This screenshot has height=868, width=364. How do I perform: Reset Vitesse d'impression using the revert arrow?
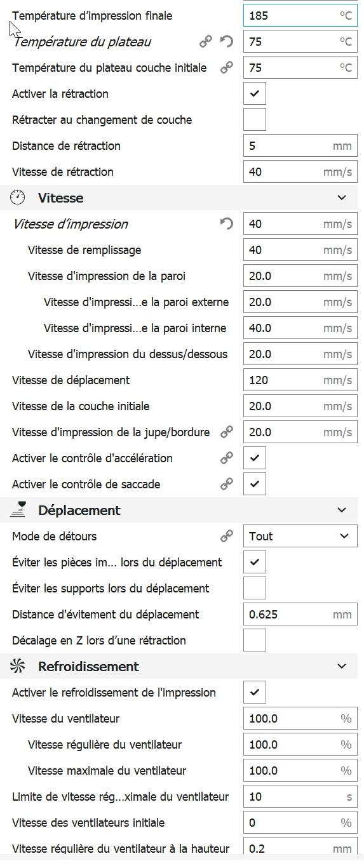click(x=226, y=224)
